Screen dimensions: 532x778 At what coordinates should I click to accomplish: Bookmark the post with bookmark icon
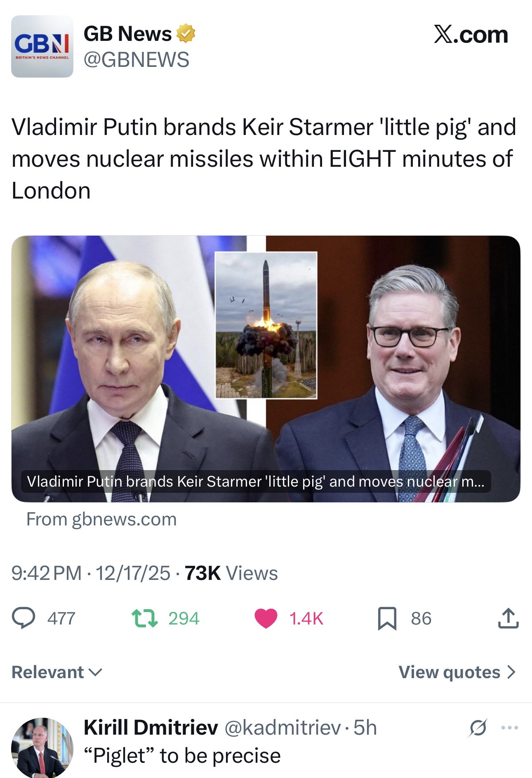pyautogui.click(x=387, y=618)
